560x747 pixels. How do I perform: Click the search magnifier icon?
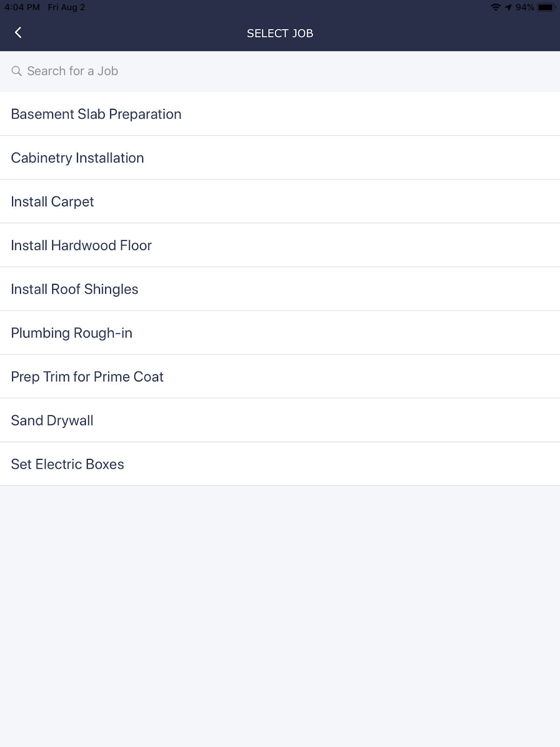(x=17, y=71)
